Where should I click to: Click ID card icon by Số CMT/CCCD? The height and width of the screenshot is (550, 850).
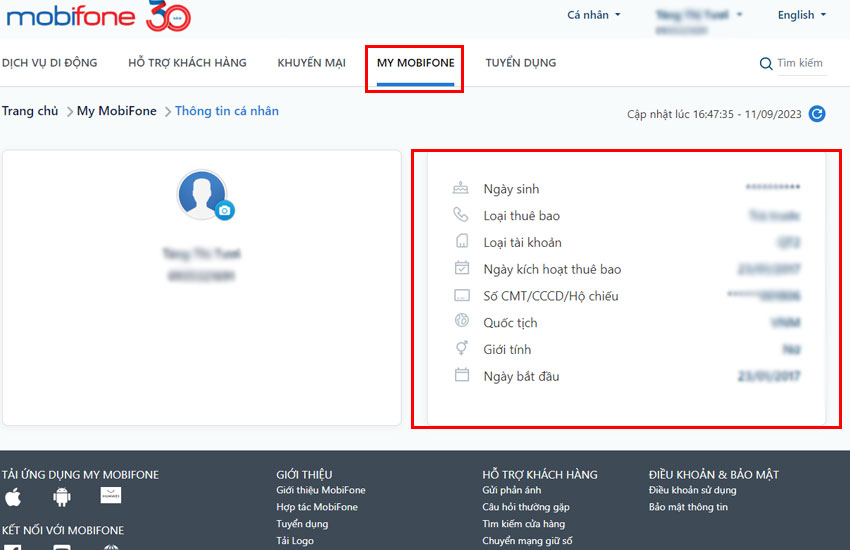pos(461,295)
